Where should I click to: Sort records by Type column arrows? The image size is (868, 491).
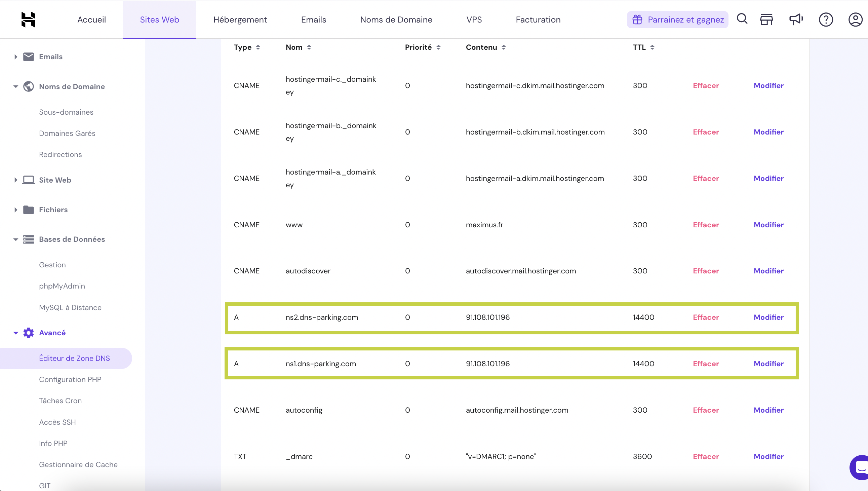[258, 47]
